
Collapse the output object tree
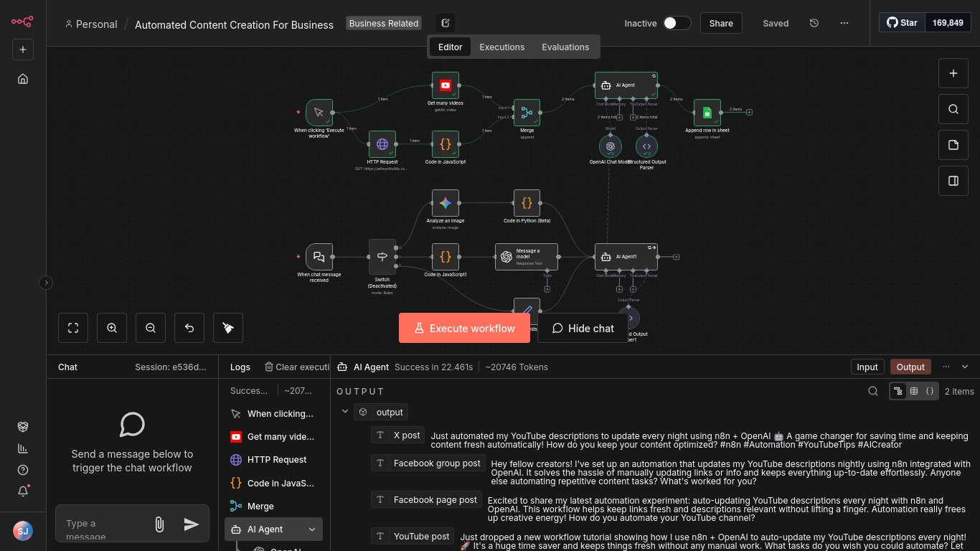(345, 412)
